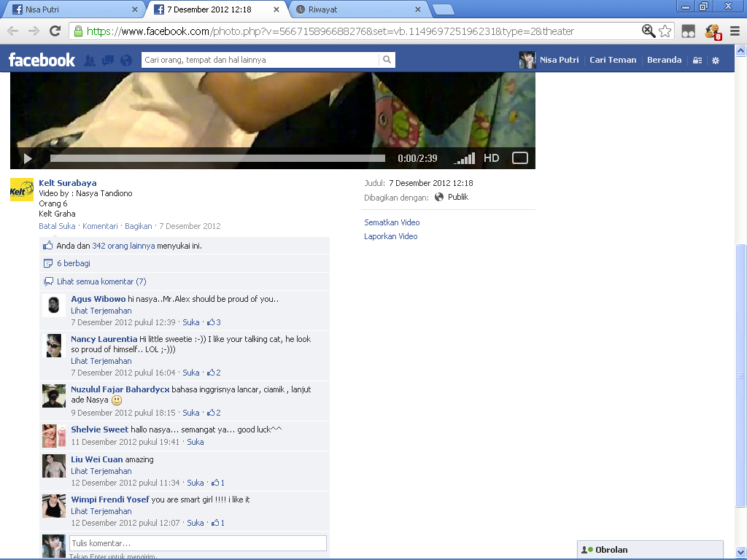Go forward with browser forward arrow
Image resolution: width=747 pixels, height=560 pixels.
pyautogui.click(x=34, y=31)
